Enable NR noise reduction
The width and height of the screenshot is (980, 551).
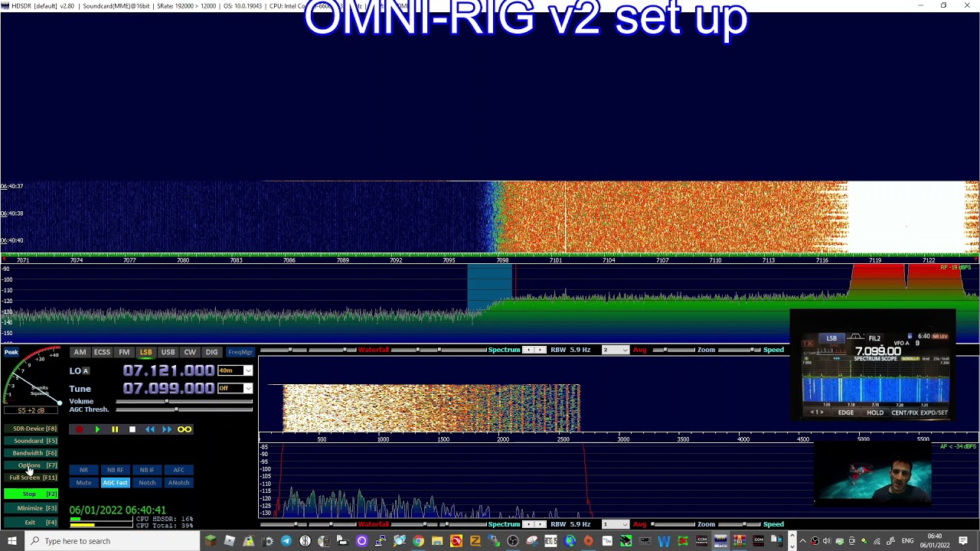click(x=83, y=470)
